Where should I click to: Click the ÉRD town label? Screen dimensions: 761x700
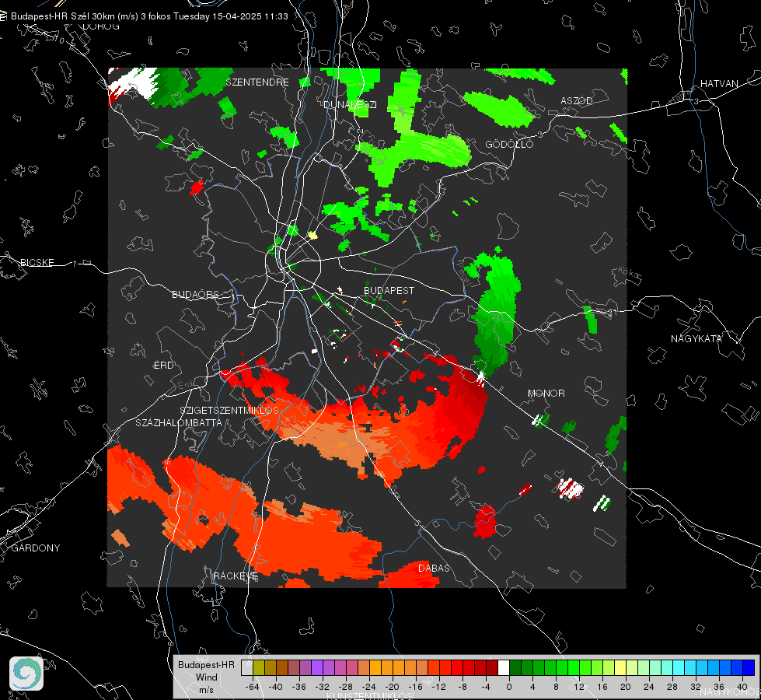click(x=163, y=366)
